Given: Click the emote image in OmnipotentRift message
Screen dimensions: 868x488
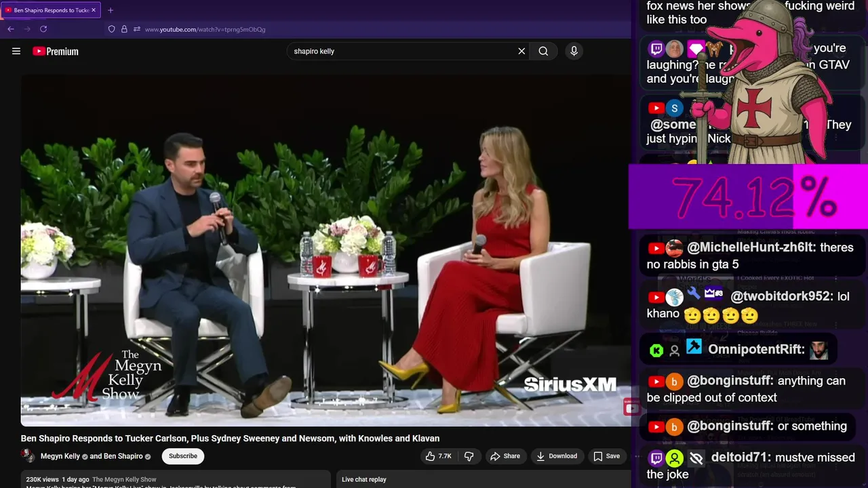Looking at the screenshot, I should point(818,350).
